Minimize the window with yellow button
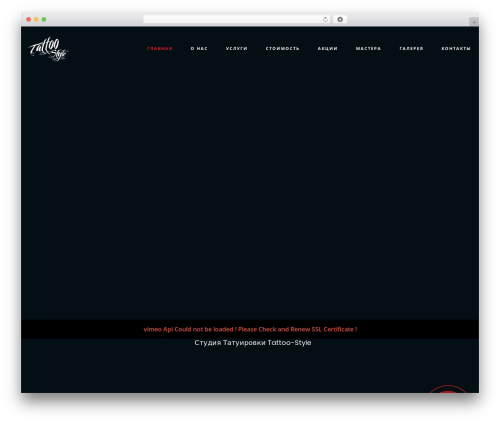The width and height of the screenshot is (500, 423). click(36, 19)
